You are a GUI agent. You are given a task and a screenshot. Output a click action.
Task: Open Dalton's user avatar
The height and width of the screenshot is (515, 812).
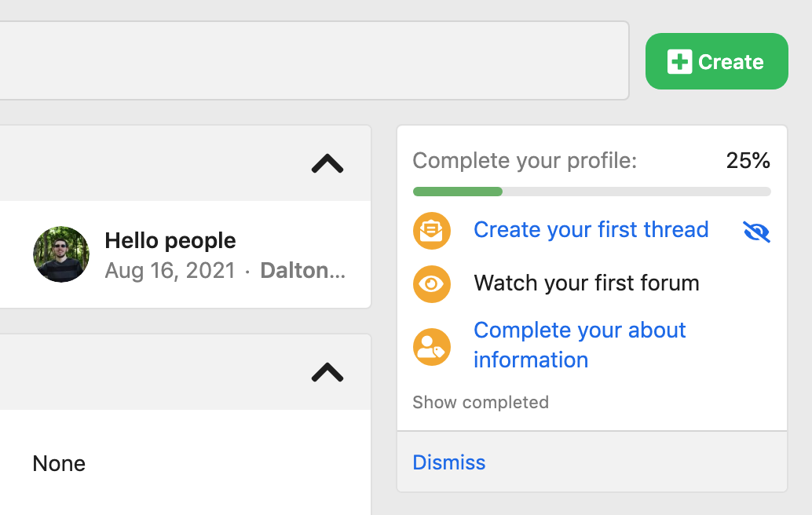point(60,254)
